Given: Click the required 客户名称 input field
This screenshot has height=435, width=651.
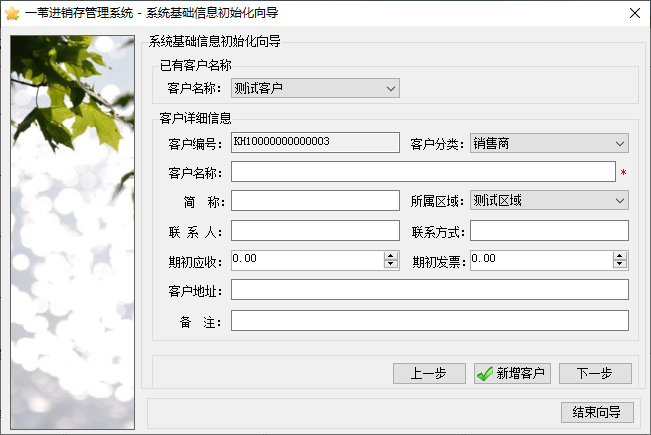Looking at the screenshot, I should coord(423,171).
